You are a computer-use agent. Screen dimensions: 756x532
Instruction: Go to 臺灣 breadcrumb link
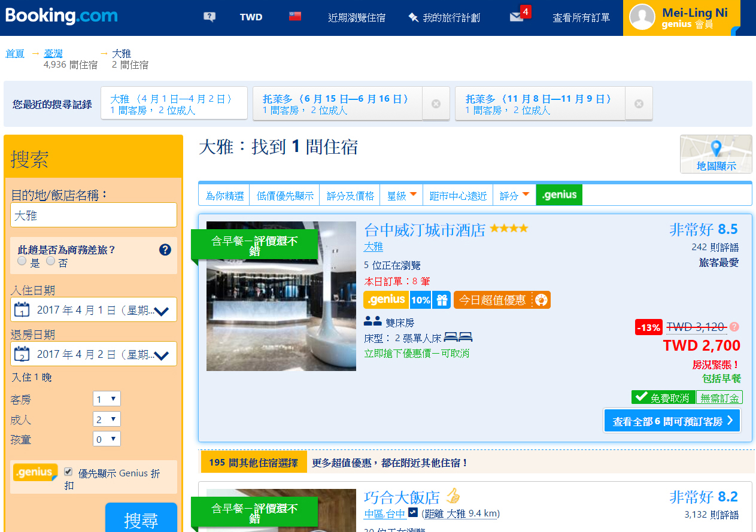pos(53,54)
